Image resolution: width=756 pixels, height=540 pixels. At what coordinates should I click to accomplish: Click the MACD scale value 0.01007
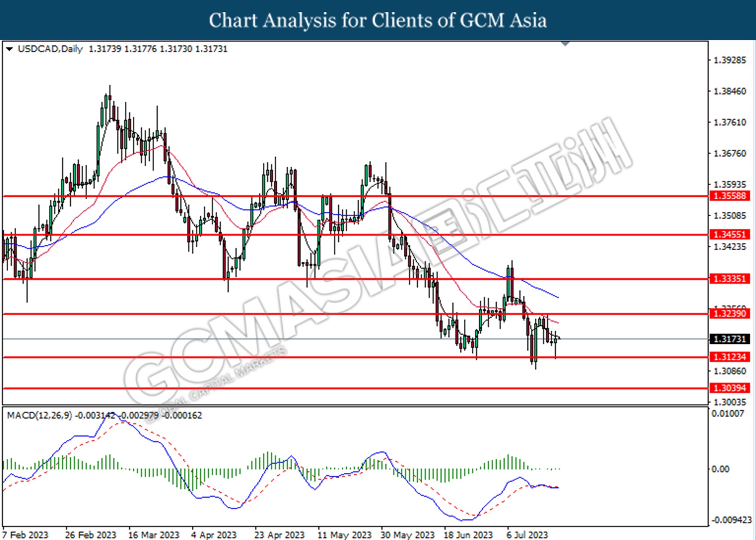tap(728, 414)
